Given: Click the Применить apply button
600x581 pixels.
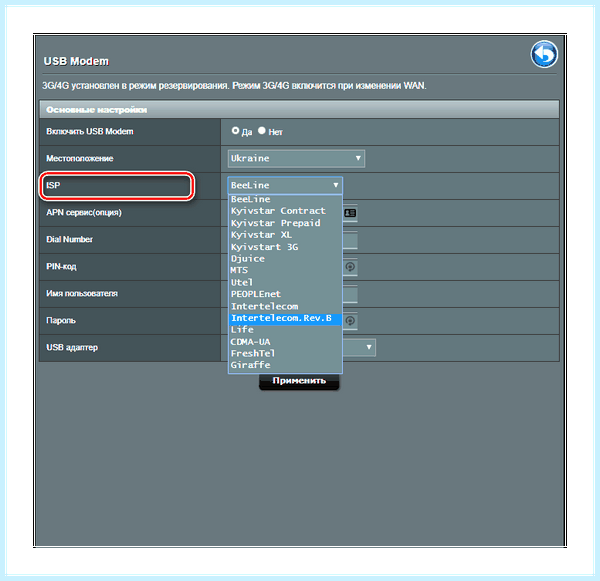Looking at the screenshot, I should pyautogui.click(x=299, y=381).
